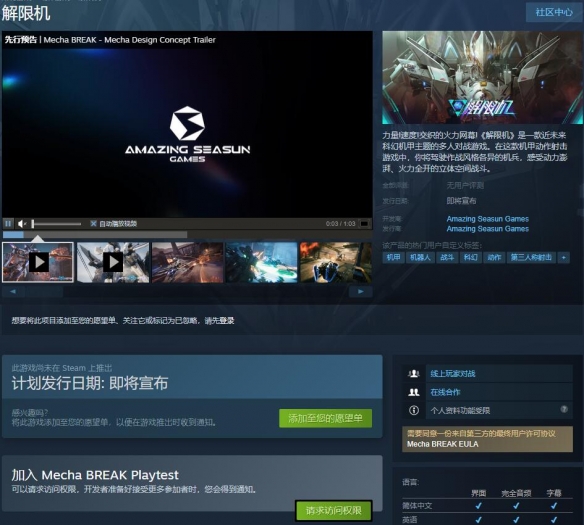The image size is (584, 525).
Task: Open the game header capsule image
Action: [x=483, y=77]
